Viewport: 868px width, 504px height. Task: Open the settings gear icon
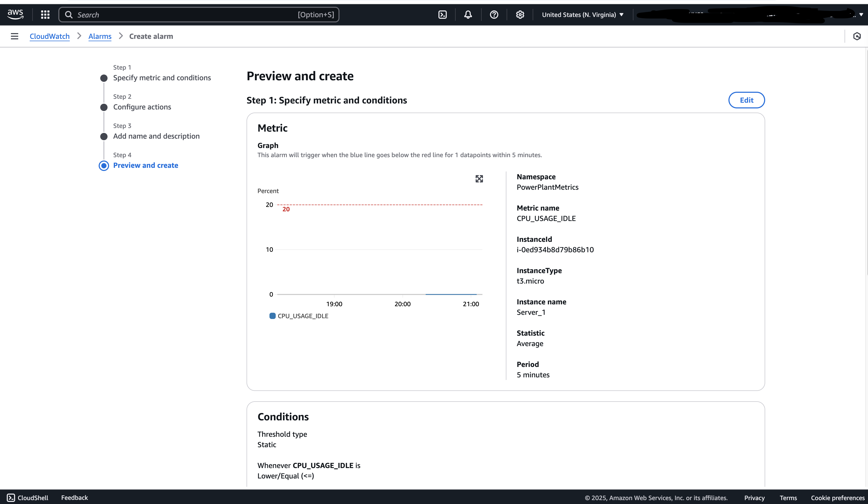520,15
